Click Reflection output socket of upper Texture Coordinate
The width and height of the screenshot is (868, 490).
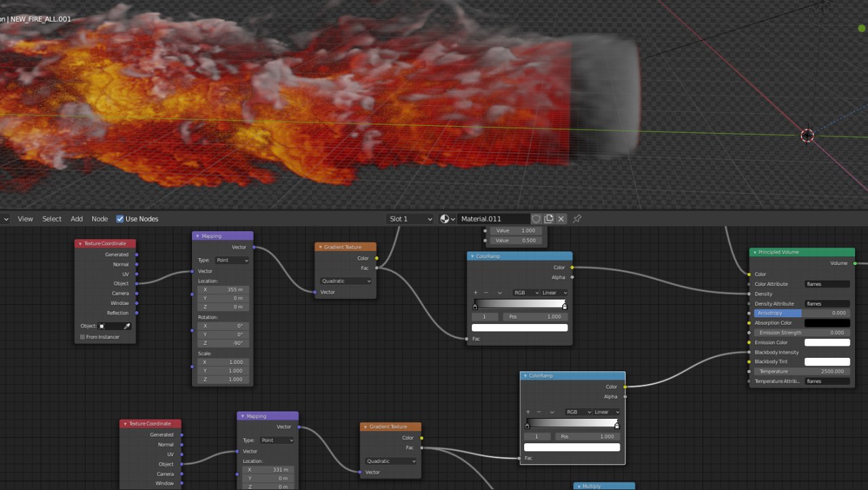click(x=137, y=313)
